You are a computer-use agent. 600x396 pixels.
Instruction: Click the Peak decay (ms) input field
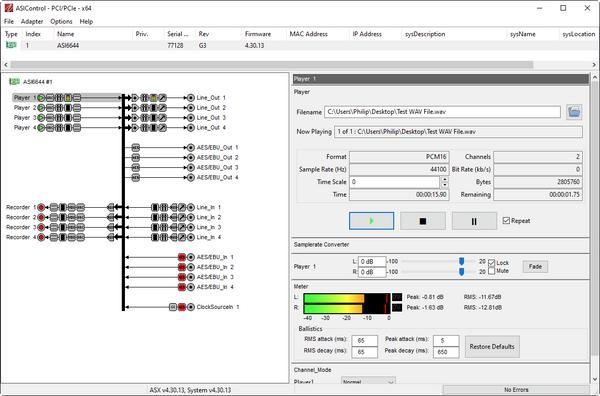446,352
